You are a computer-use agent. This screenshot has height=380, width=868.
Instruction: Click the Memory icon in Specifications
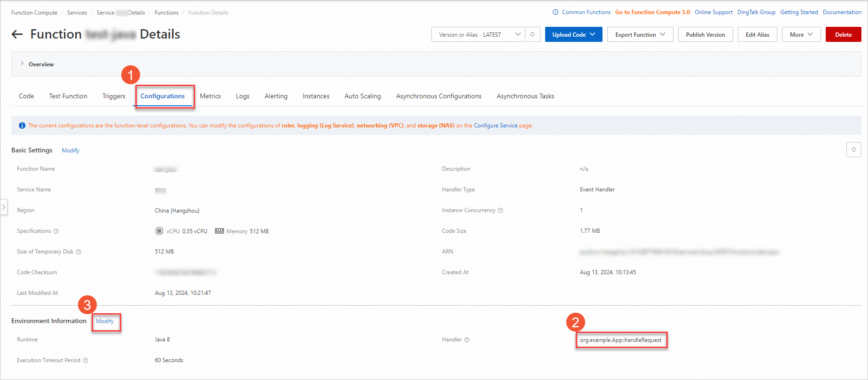coord(219,231)
